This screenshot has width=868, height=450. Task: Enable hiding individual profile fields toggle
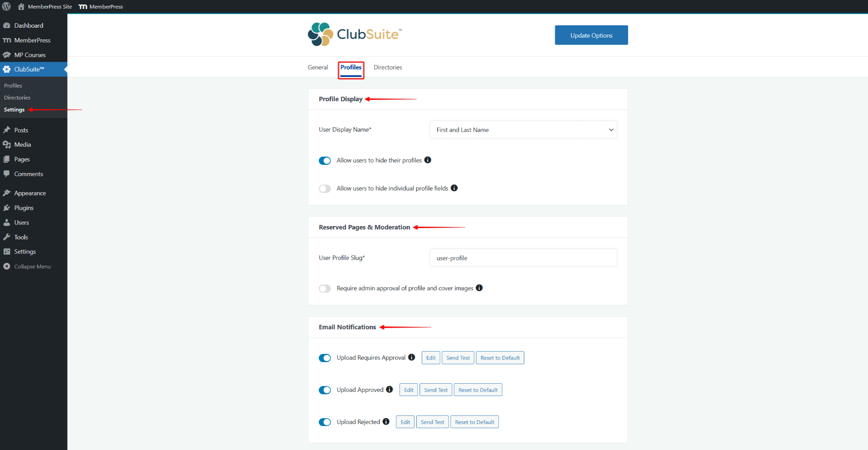(x=325, y=189)
